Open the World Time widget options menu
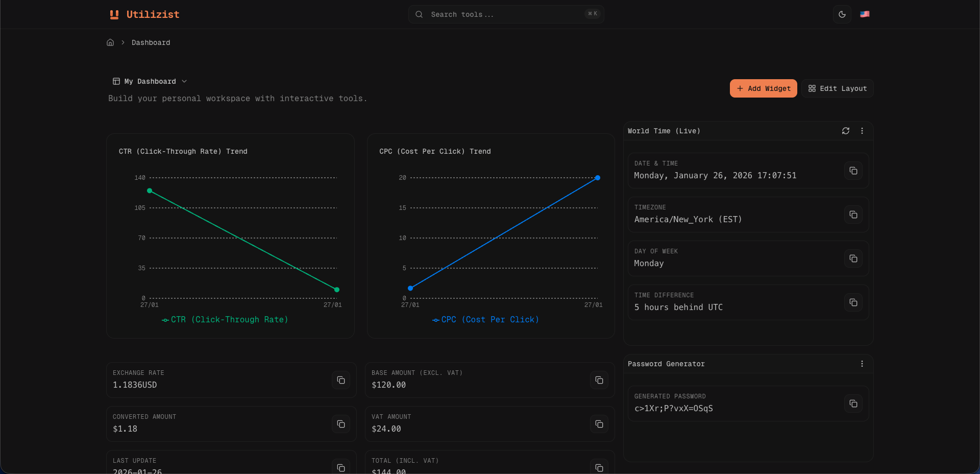 [x=863, y=131]
